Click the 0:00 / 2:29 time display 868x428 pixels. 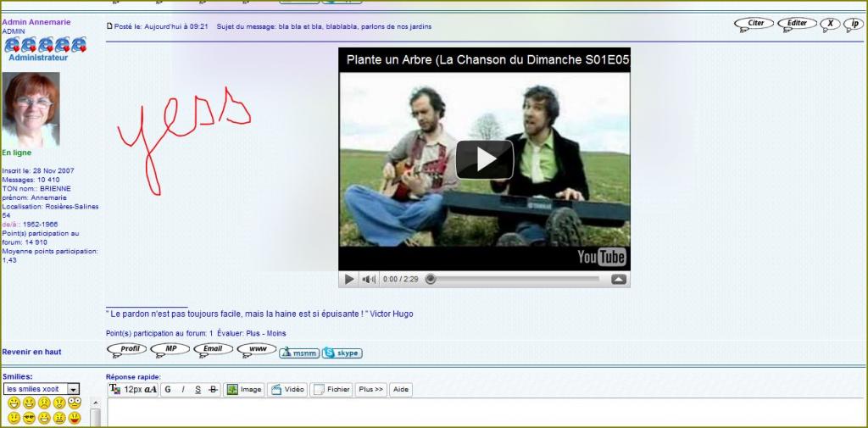(x=400, y=279)
